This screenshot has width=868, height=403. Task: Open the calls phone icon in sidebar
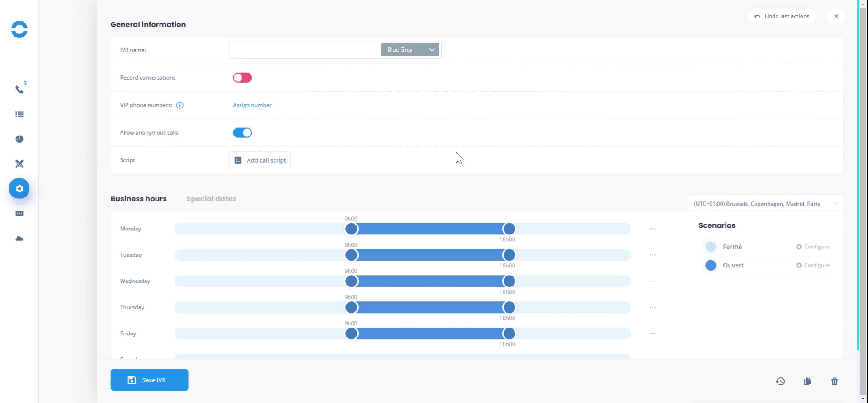pyautogui.click(x=19, y=89)
